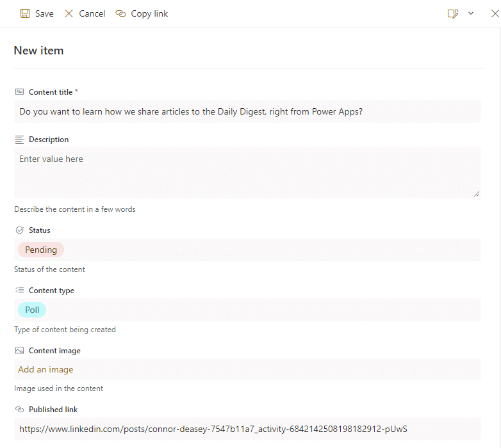The width and height of the screenshot is (501, 448).
Task: Click the Cancel X icon
Action: click(69, 13)
